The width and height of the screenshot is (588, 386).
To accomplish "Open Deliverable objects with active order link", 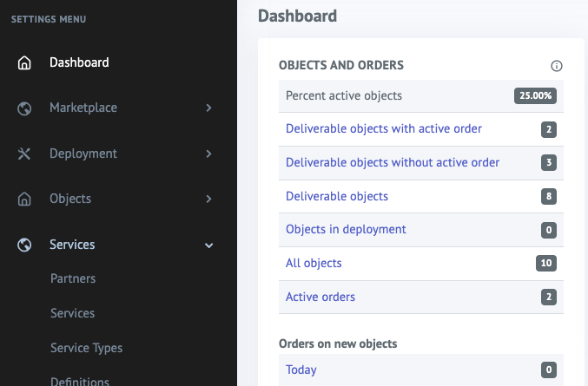I will 383,129.
